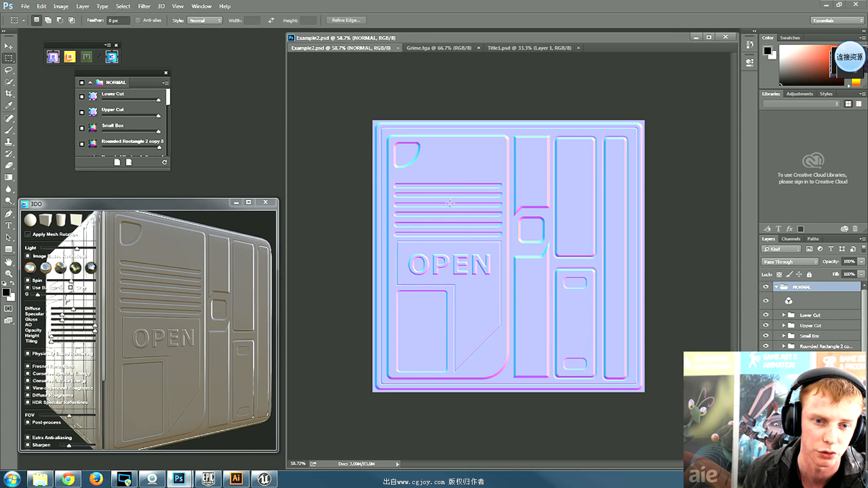
Task: Select sphere mesh preview in 3DO window
Action: [30, 220]
